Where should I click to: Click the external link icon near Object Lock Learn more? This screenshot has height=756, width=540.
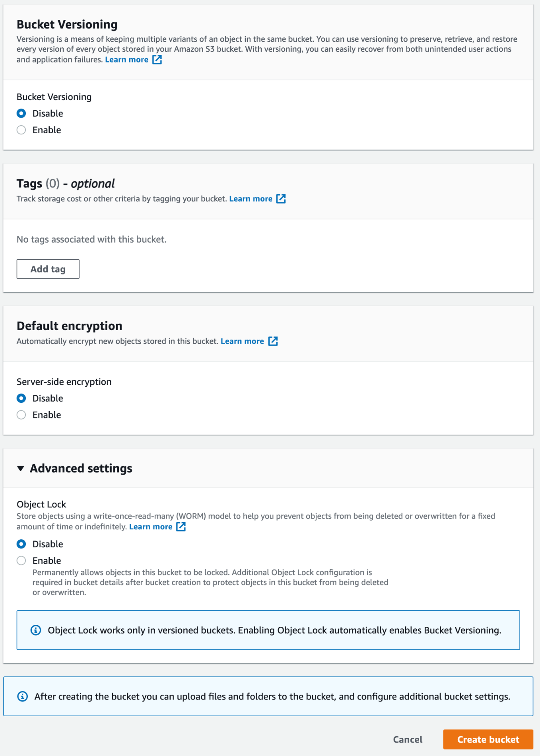click(x=181, y=527)
